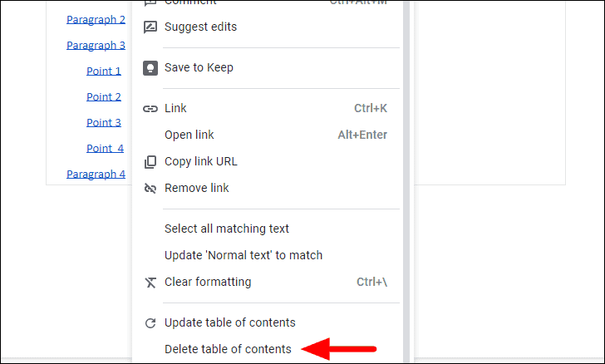The height and width of the screenshot is (364, 605).
Task: Open the Paragraph 2 link
Action: pos(96,20)
